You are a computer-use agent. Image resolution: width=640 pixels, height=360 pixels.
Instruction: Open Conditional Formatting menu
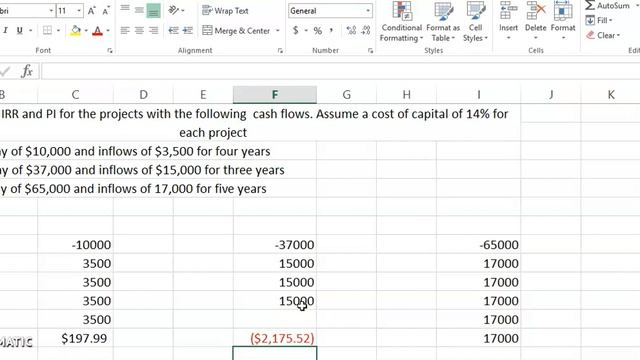[x=401, y=21]
